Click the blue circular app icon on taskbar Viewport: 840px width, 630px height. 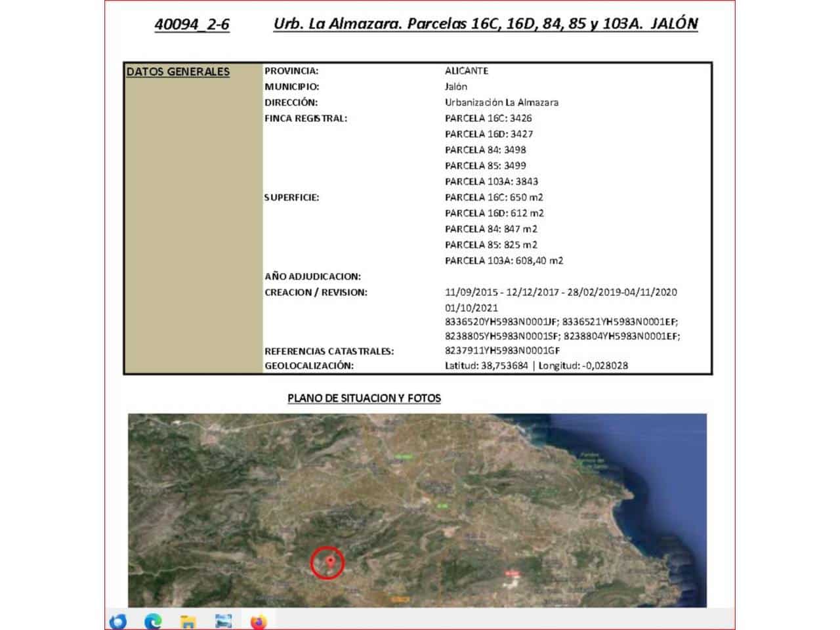tap(118, 619)
